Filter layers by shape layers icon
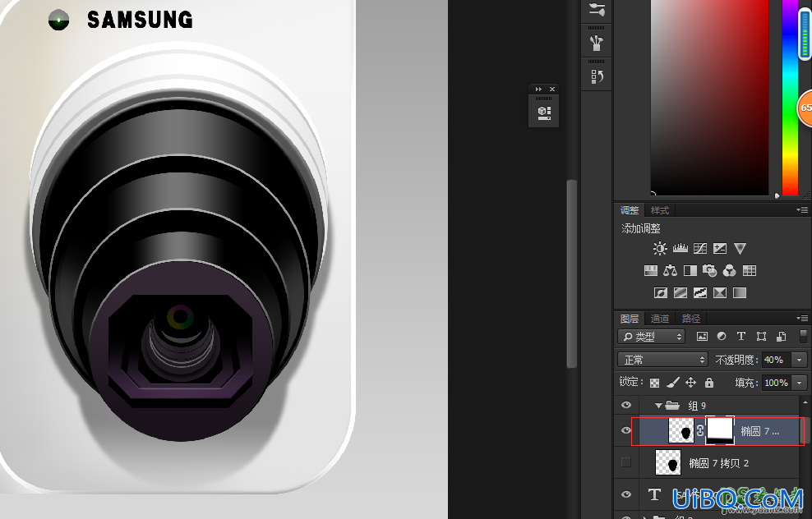Image resolution: width=812 pixels, height=519 pixels. (761, 337)
